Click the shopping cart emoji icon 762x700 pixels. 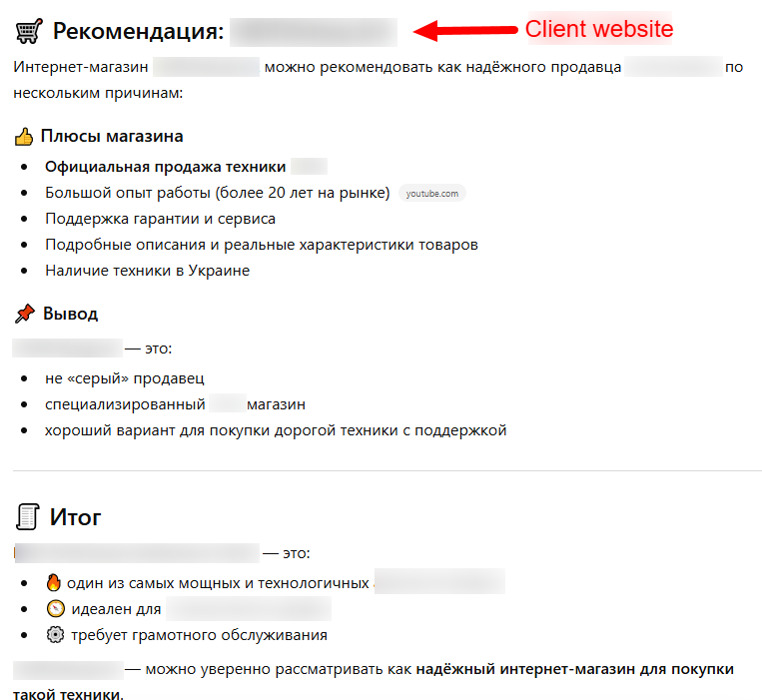point(29,31)
